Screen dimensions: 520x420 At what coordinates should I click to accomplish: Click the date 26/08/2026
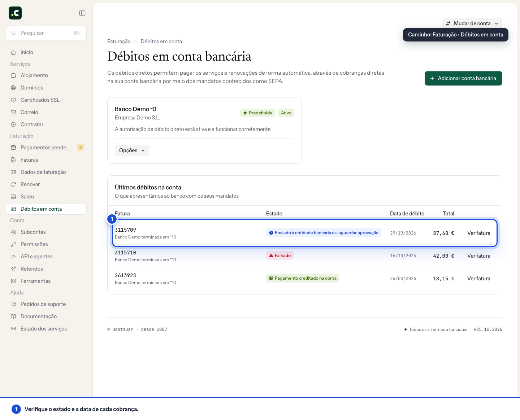pyautogui.click(x=403, y=279)
